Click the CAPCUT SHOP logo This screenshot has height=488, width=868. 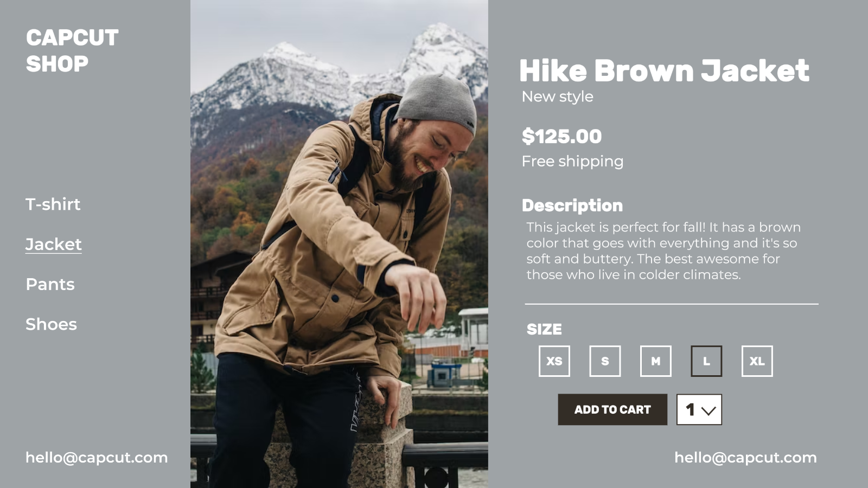[x=72, y=51]
